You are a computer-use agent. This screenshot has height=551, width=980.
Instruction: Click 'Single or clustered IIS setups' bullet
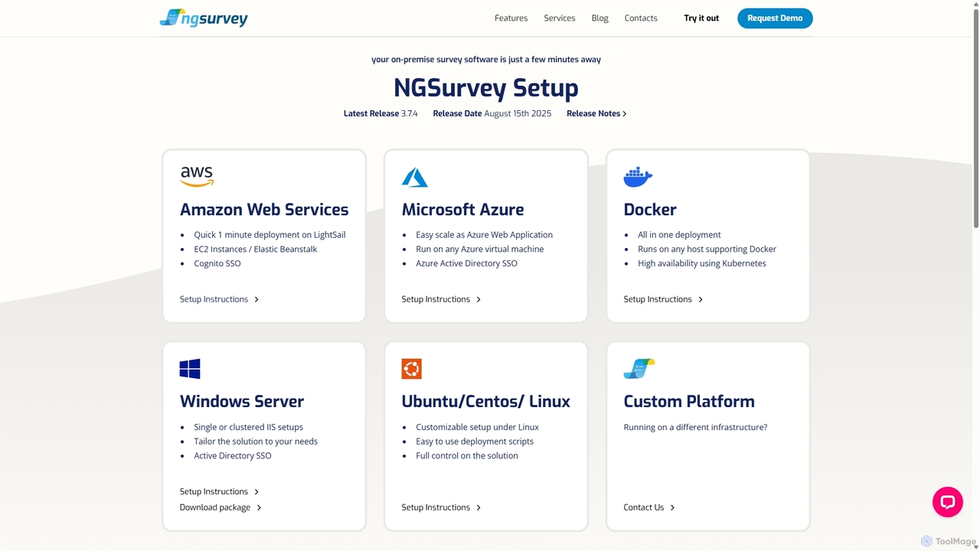point(249,427)
